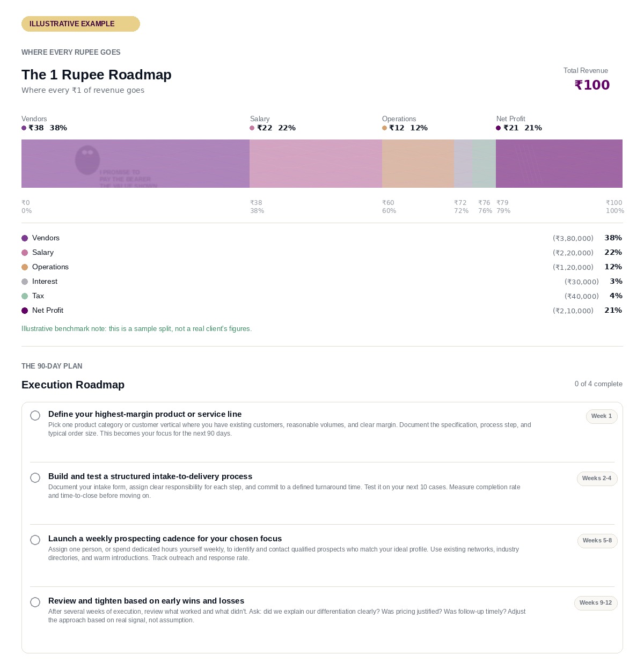
Task: Click the '0 of 4 complete' counter
Action: (x=598, y=384)
